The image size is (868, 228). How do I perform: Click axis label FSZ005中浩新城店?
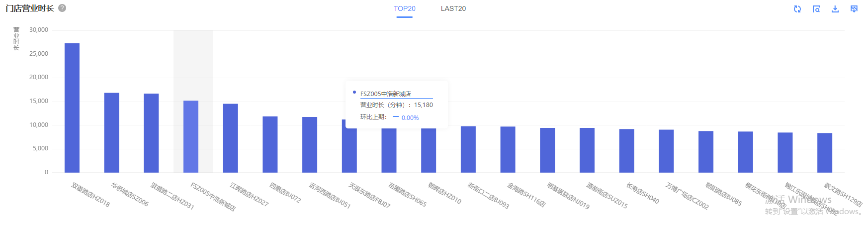tap(213, 197)
